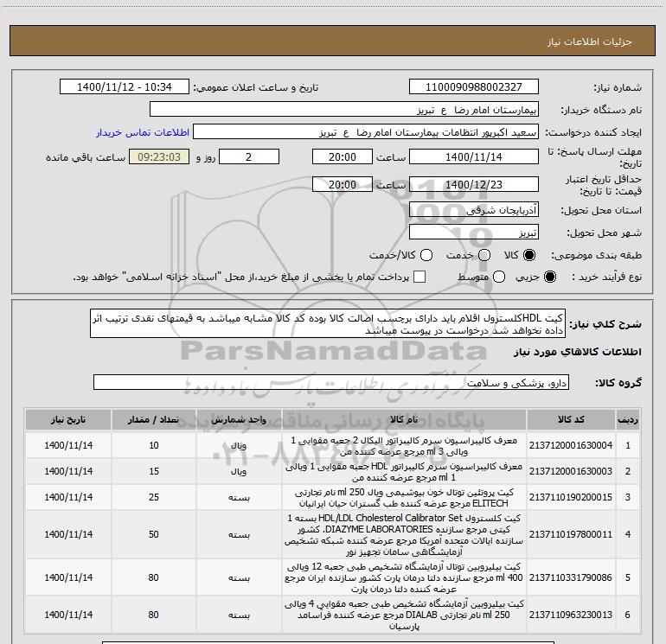Click the remaining time field 09:23:03
Image resolution: width=666 pixels, height=644 pixels.
[x=159, y=156]
